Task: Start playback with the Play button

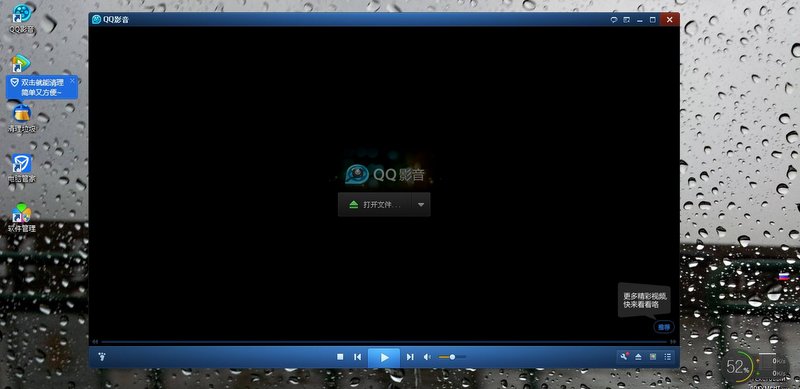Action: click(384, 357)
